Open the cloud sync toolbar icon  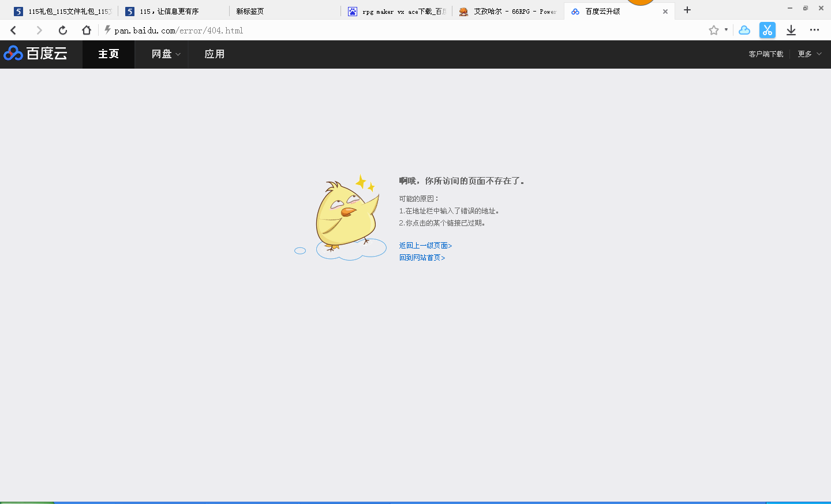pos(744,30)
